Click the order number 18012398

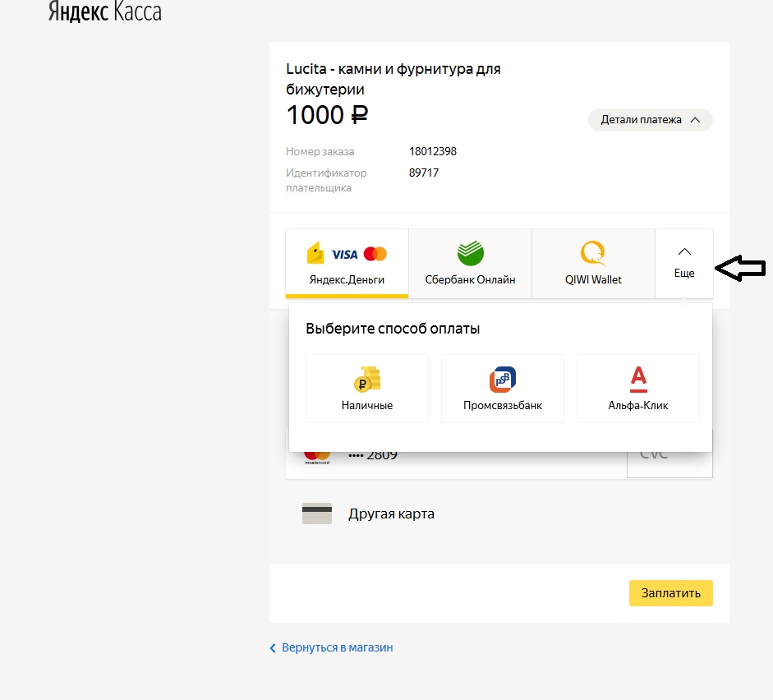433,151
